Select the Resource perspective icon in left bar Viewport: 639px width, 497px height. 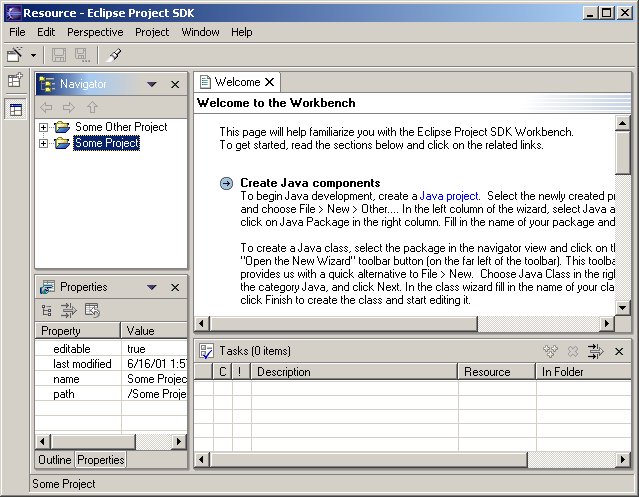pyautogui.click(x=15, y=109)
